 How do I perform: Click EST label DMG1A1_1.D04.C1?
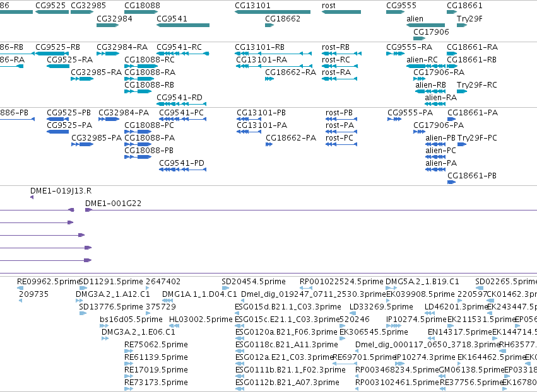coord(199,294)
